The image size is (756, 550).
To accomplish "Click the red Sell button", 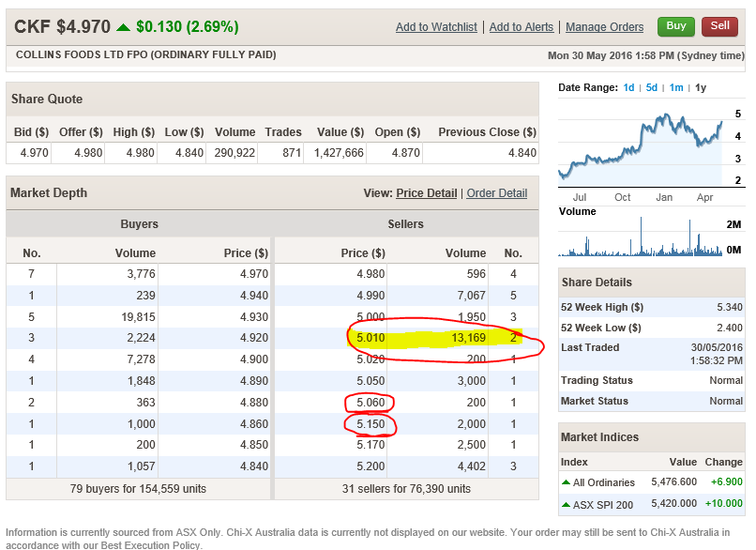I will [x=719, y=26].
